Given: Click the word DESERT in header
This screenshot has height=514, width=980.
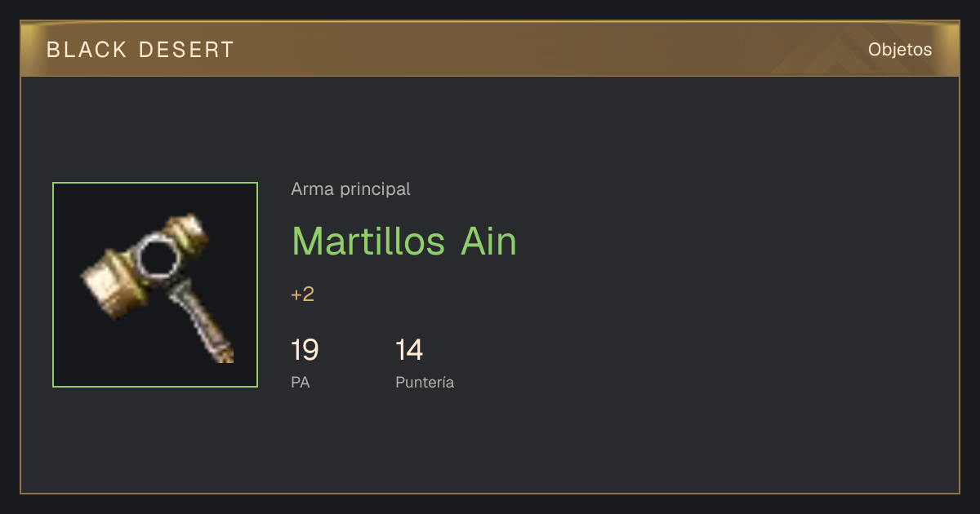Looking at the screenshot, I should point(186,50).
